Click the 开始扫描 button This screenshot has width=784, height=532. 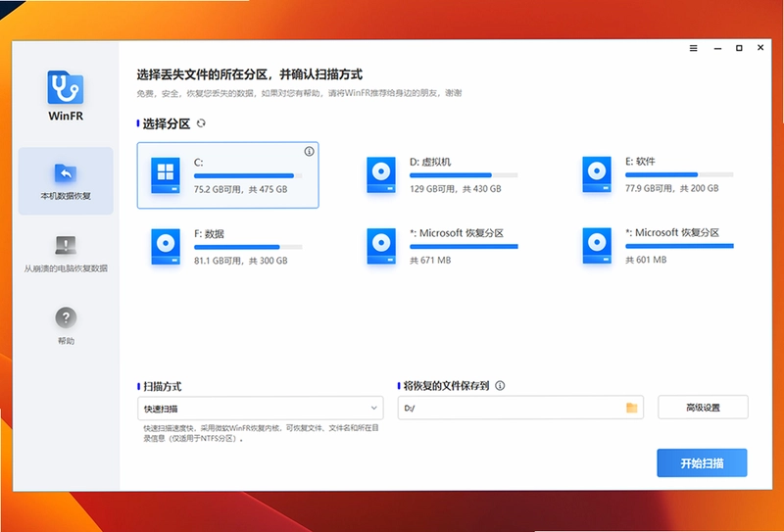[x=702, y=463]
